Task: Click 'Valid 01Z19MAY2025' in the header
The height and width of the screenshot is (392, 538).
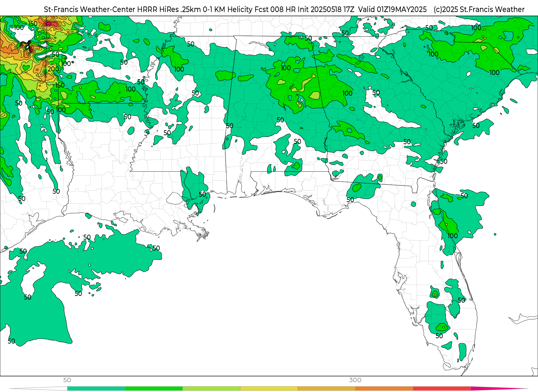Action: pyautogui.click(x=393, y=10)
